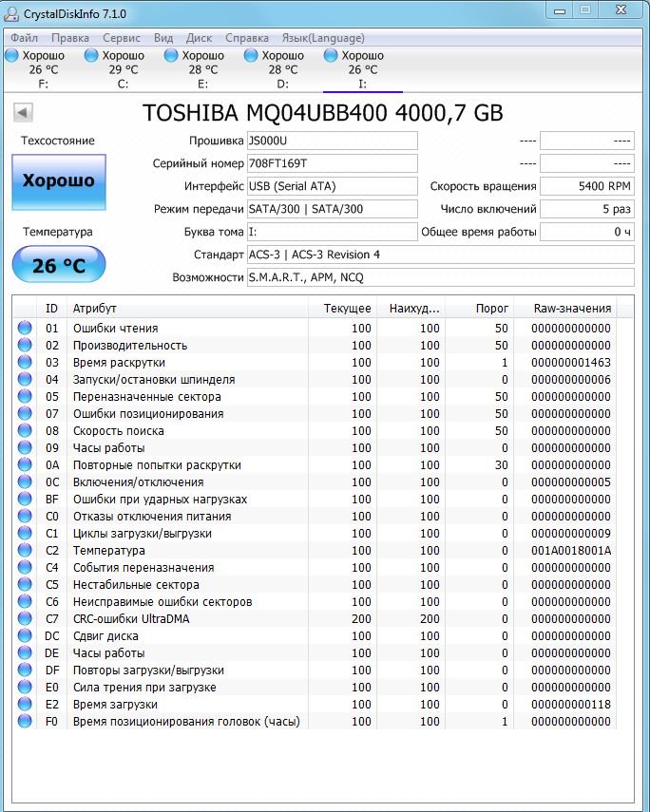The image size is (650, 812).
Task: Click the status orb for C7 CRC-ошибки UltraDMA
Action: coord(24,619)
